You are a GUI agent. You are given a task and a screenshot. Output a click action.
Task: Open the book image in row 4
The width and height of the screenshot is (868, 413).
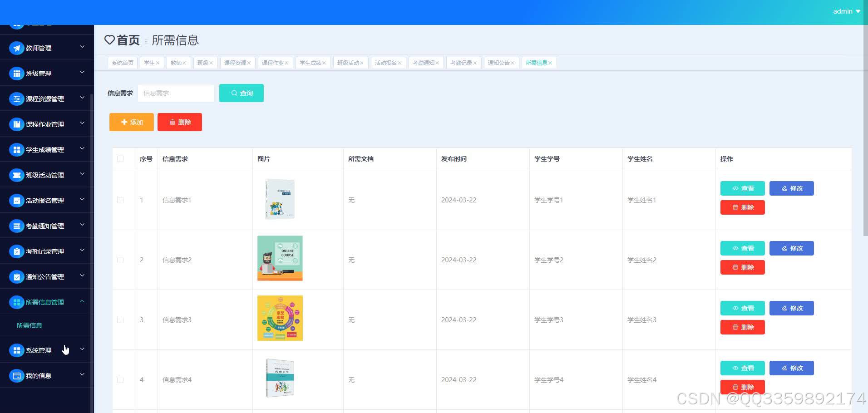point(280,379)
